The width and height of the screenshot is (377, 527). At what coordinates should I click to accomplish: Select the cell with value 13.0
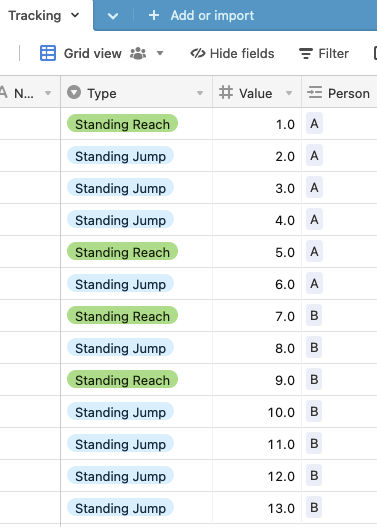[x=257, y=508]
